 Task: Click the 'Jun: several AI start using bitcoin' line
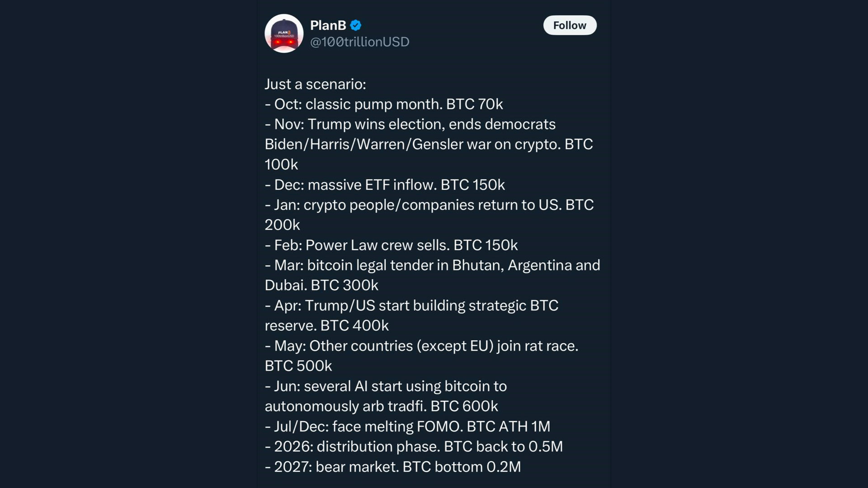(x=386, y=386)
